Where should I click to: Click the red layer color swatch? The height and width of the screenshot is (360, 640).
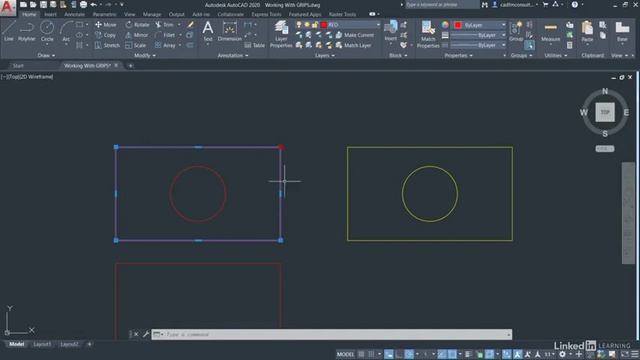[324, 25]
